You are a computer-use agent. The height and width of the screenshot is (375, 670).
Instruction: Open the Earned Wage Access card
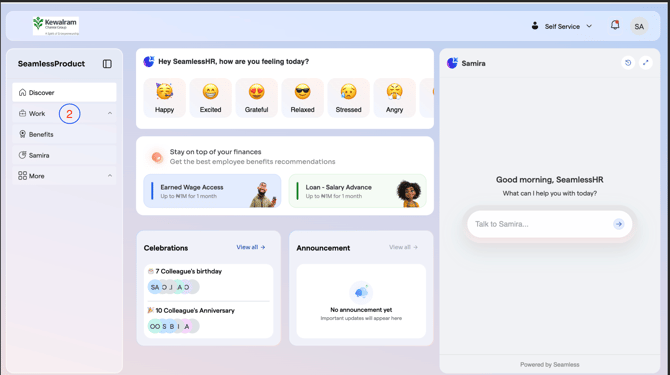(x=212, y=191)
